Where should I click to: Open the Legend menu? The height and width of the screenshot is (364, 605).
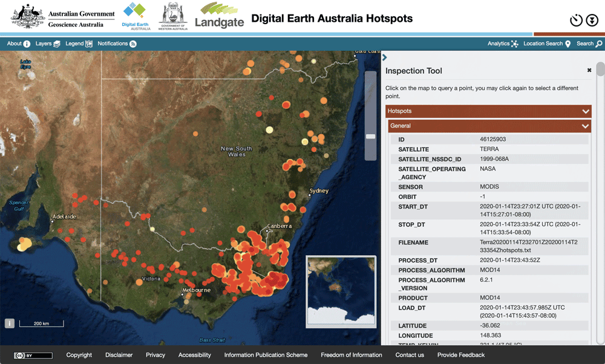pyautogui.click(x=79, y=44)
